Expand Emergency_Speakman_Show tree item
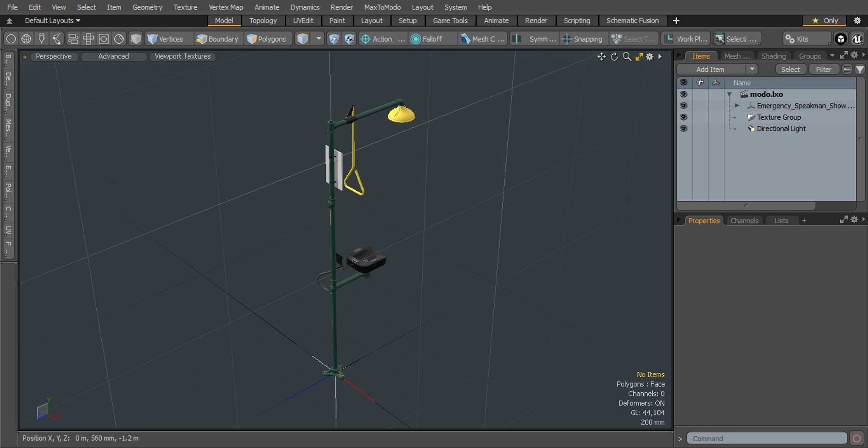The image size is (868, 448). (x=737, y=105)
